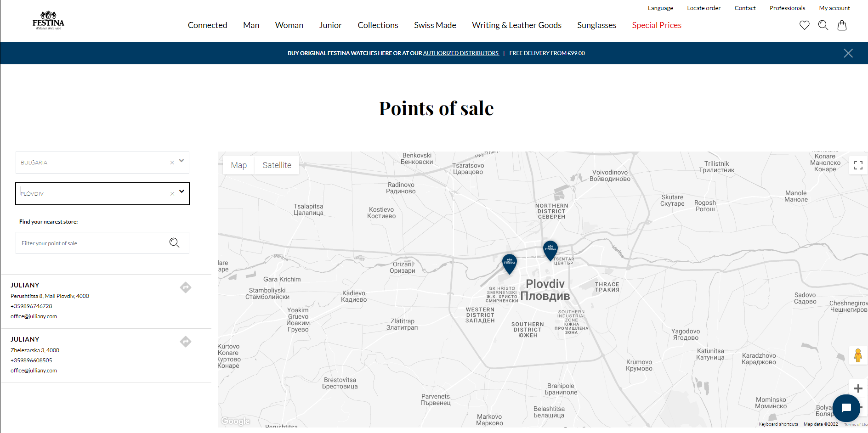Image resolution: width=868 pixels, height=433 pixels.
Task: Open the chat bubble widget
Action: tap(846, 408)
